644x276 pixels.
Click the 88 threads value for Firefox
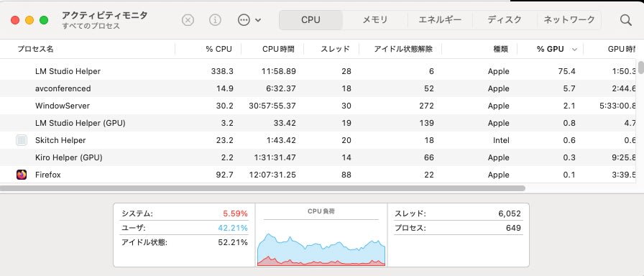tap(346, 175)
